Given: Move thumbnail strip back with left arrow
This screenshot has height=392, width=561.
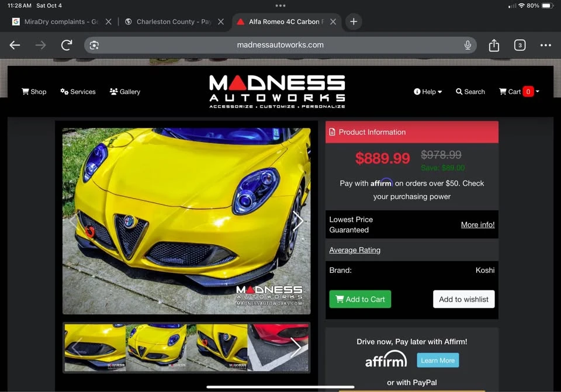Looking at the screenshot, I should pyautogui.click(x=77, y=347).
